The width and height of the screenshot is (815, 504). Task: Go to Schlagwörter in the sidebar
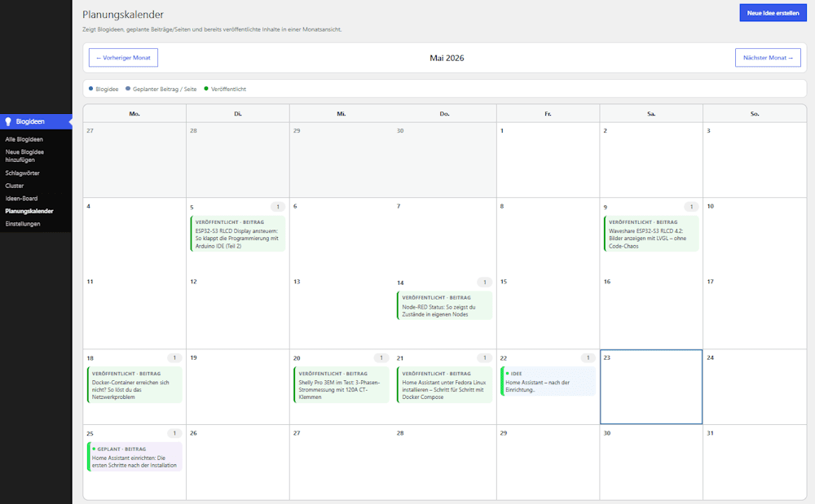click(22, 173)
